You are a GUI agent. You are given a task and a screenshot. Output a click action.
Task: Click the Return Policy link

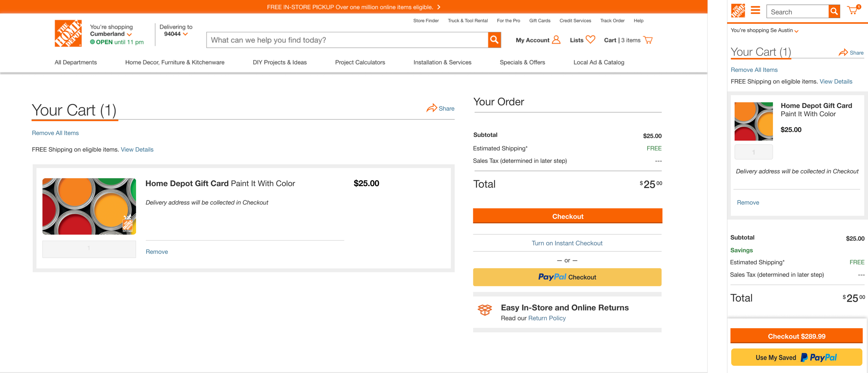(x=547, y=318)
